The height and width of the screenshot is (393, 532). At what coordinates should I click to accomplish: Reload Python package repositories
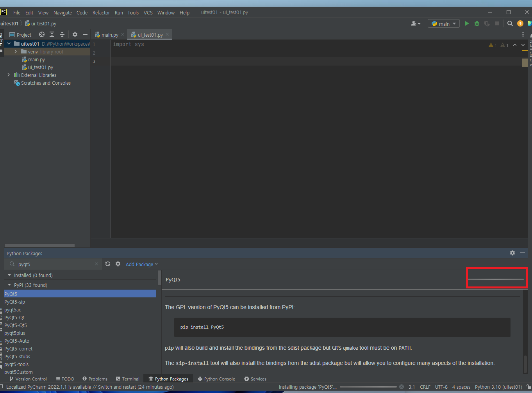coord(108,264)
